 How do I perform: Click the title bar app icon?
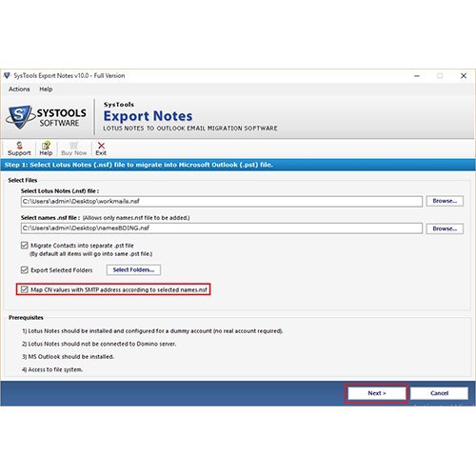click(7, 75)
